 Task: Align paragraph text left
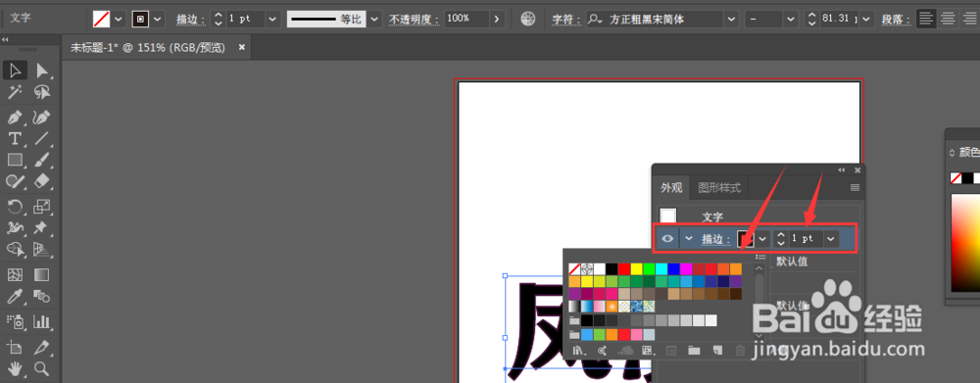tap(926, 19)
